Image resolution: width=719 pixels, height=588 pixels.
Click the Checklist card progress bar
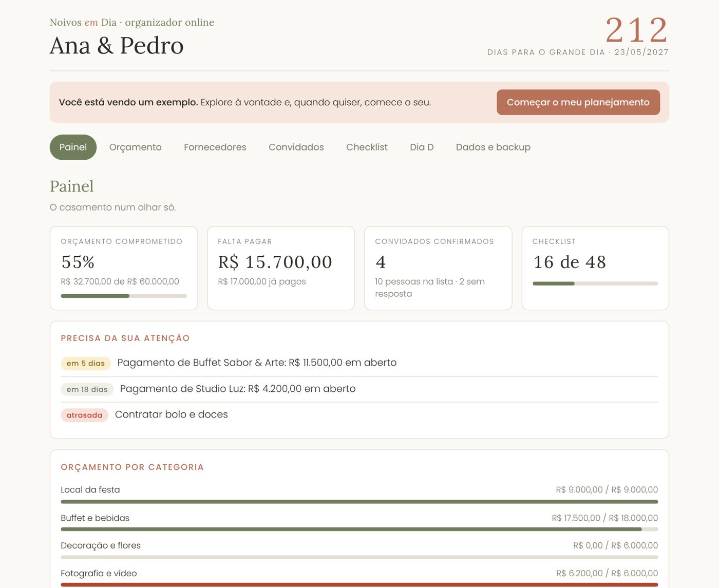click(595, 283)
